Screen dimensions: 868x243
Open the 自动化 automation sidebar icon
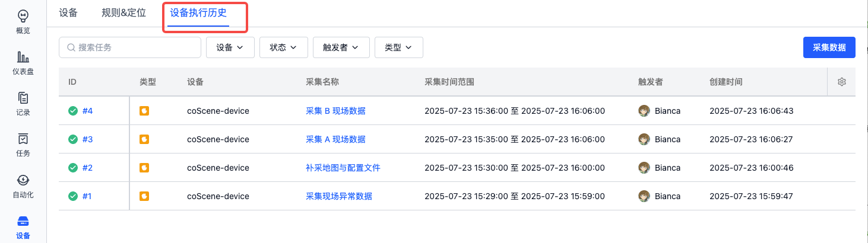click(x=23, y=180)
